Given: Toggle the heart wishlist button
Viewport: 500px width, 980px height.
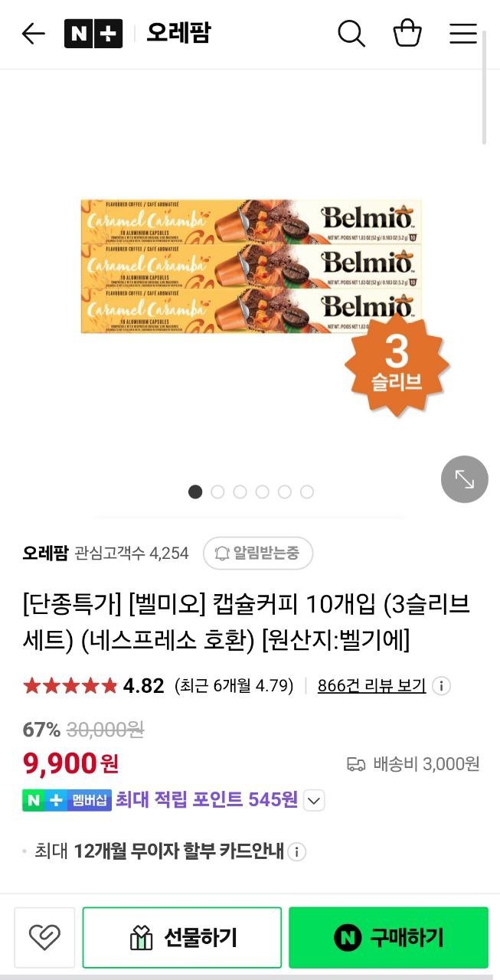Looking at the screenshot, I should coord(44,938).
